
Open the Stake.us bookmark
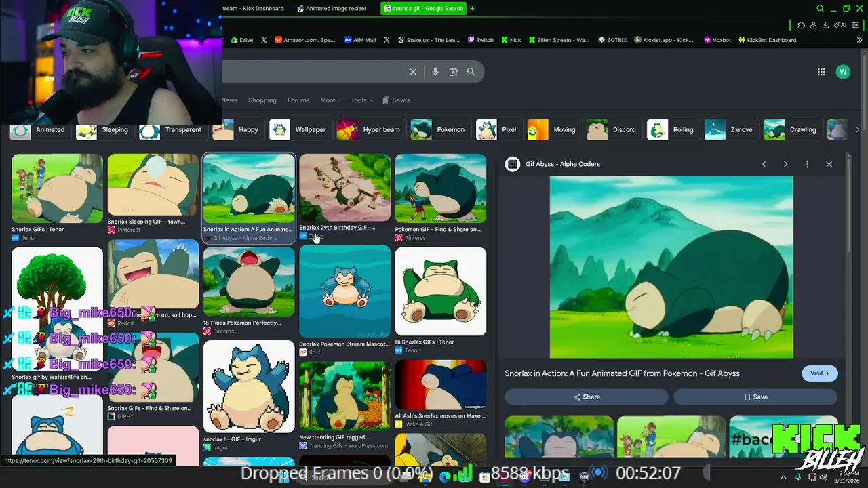click(429, 40)
